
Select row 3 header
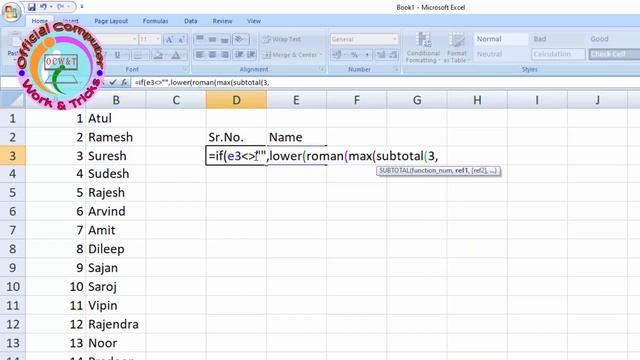click(12, 156)
